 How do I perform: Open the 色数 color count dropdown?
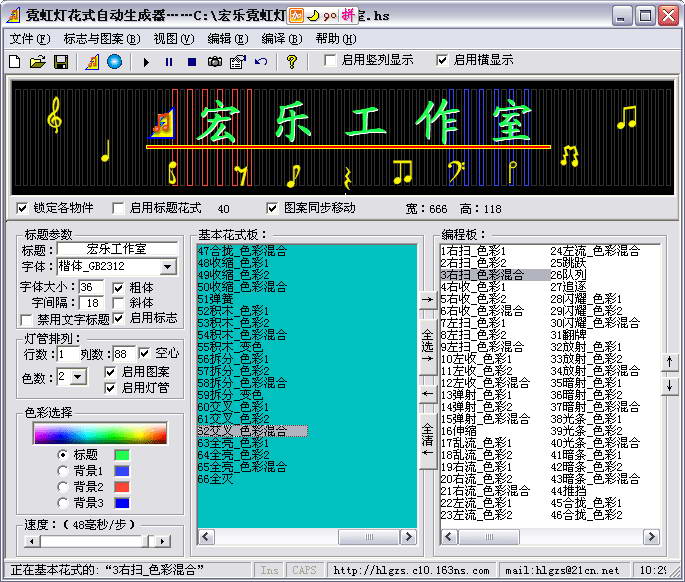[x=78, y=376]
